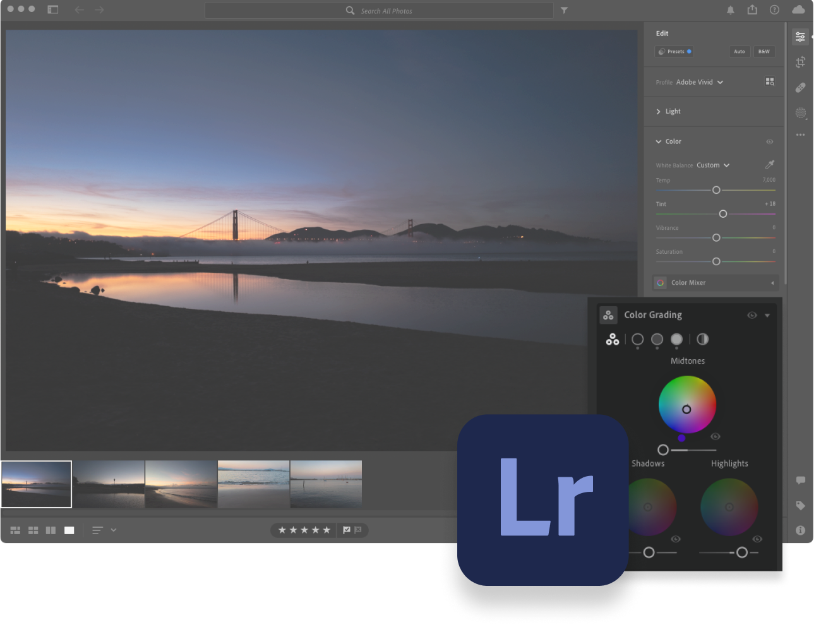This screenshot has height=644, width=821.
Task: Click the filter funnel icon
Action: pos(564,10)
